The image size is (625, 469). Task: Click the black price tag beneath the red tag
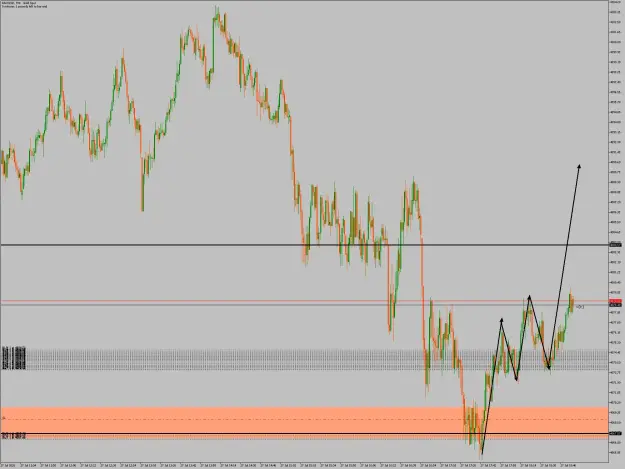tap(615, 305)
